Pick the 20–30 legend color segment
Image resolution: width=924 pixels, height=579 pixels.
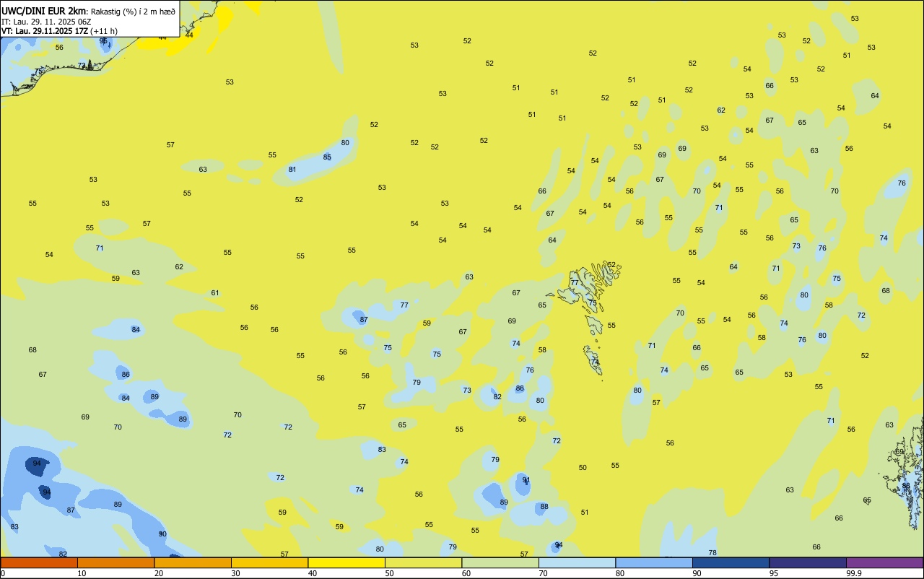[x=193, y=562]
